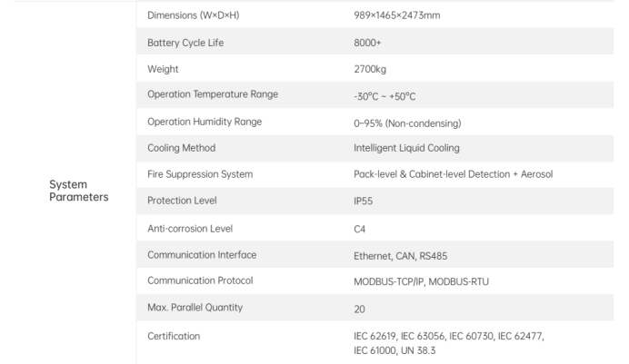The width and height of the screenshot is (629, 364).
Task: Click the Fire Suppression System label
Action: pos(199,174)
